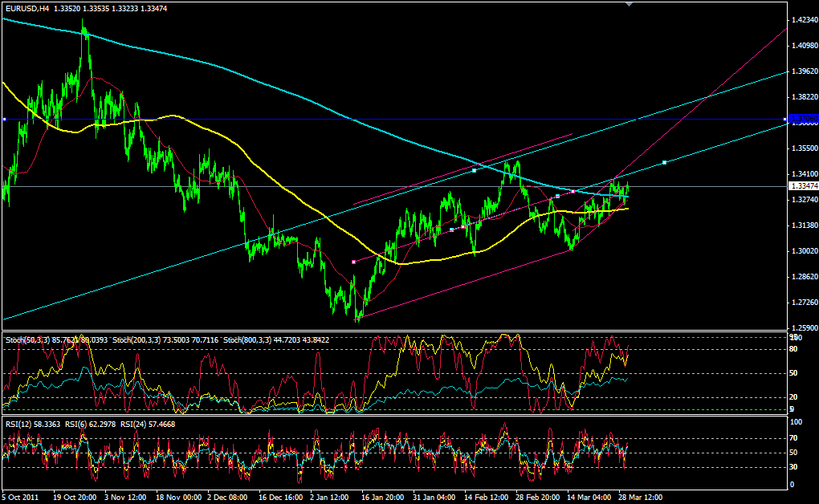Click the 3 Nov 12:00 date label
This screenshot has height=504, width=819.
tap(125, 498)
